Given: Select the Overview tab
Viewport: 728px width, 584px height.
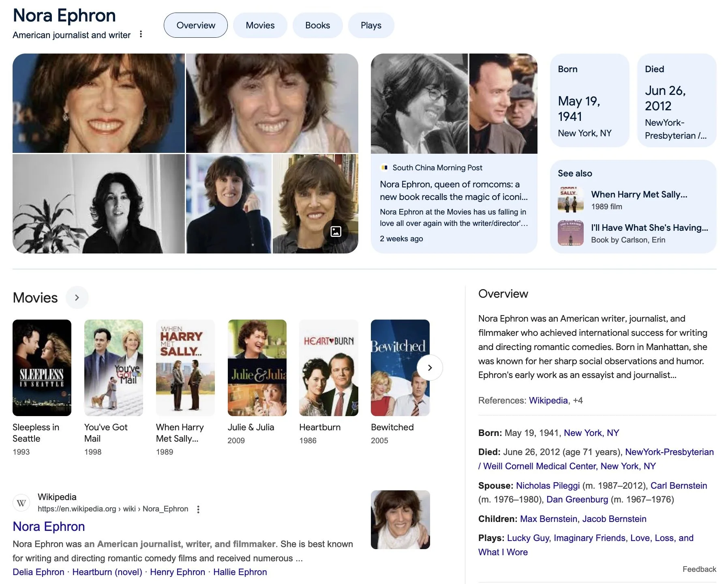Looking at the screenshot, I should coord(196,25).
